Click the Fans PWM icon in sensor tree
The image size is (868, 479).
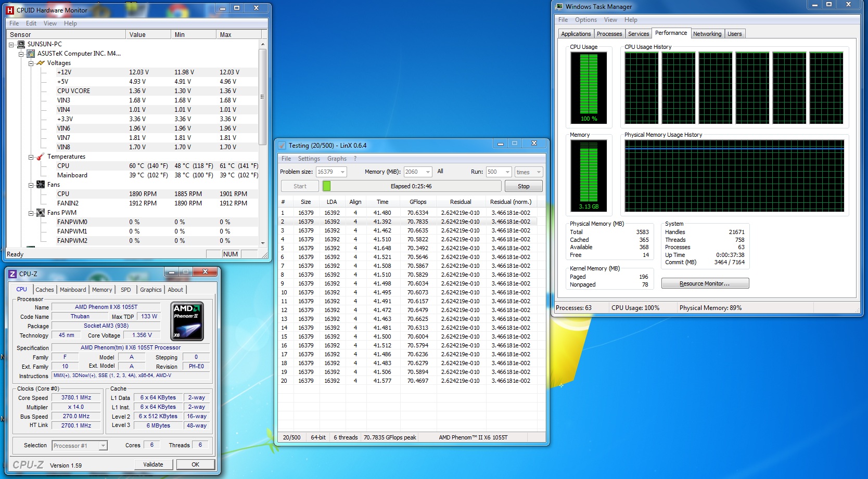(40, 213)
